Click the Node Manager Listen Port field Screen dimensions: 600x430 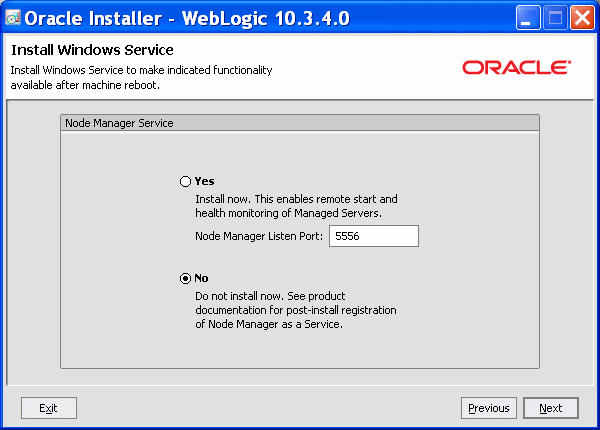pyautogui.click(x=374, y=236)
